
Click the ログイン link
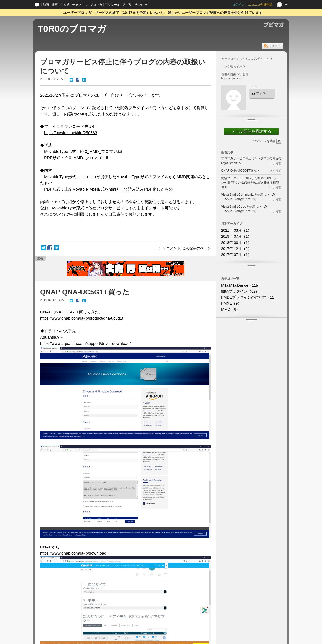tap(238, 5)
